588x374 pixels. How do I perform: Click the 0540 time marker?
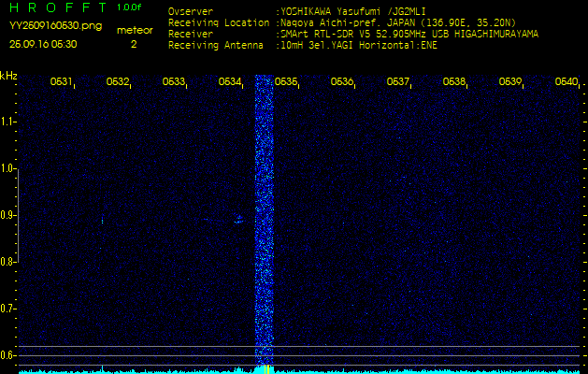(566, 81)
